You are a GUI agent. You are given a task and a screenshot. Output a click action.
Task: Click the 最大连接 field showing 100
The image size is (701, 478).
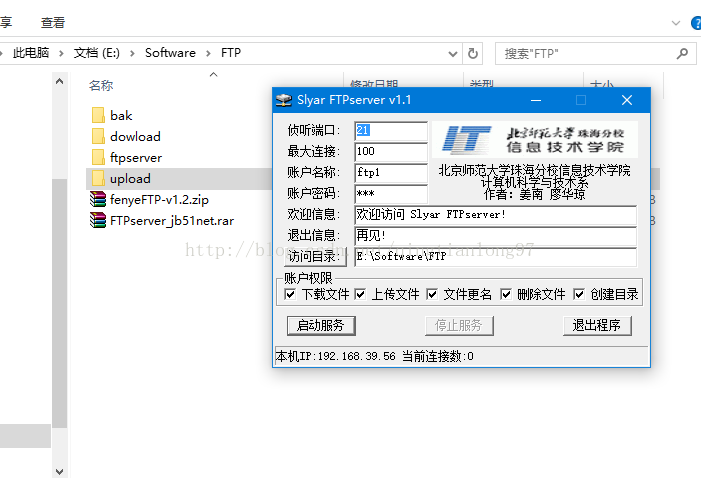pos(391,152)
